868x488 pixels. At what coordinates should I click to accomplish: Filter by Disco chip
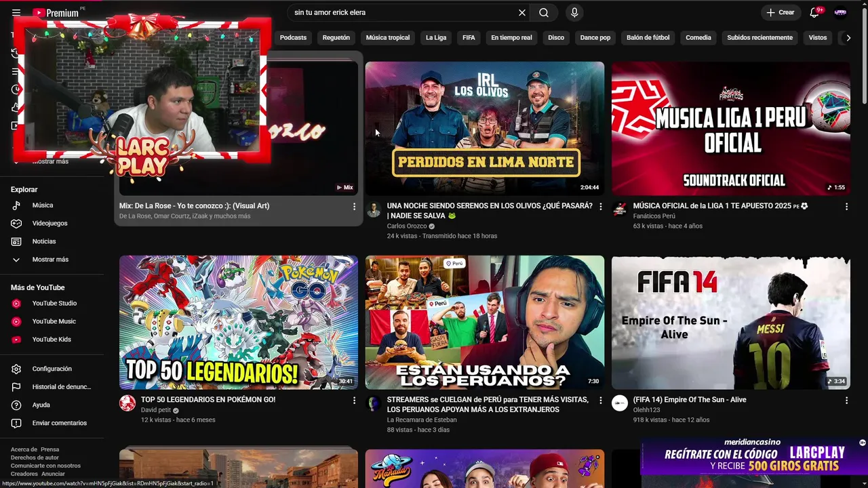pos(556,37)
